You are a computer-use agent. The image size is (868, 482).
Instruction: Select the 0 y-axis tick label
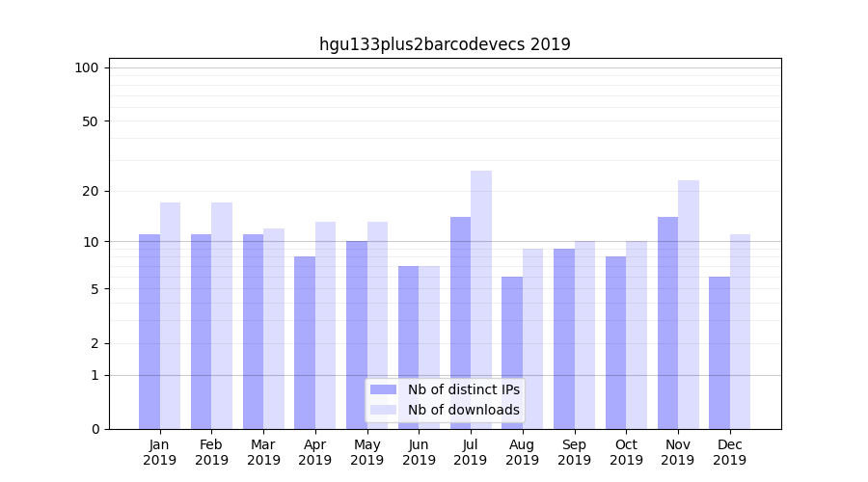pos(95,429)
